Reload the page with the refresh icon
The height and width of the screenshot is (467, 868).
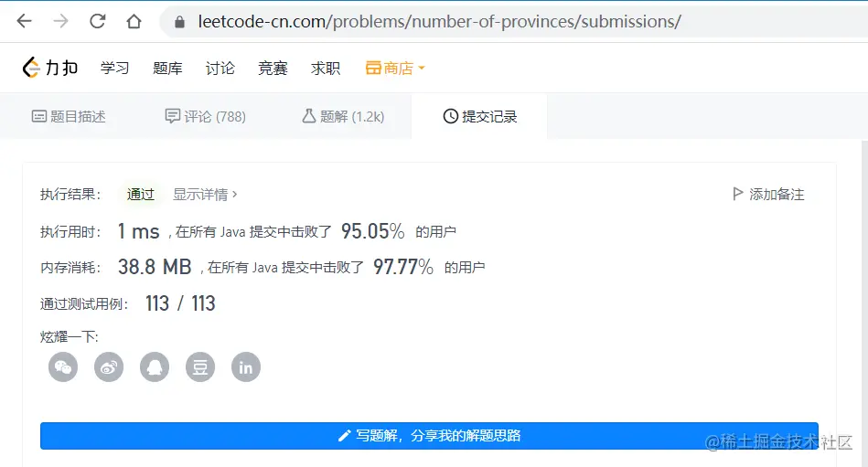[98, 21]
